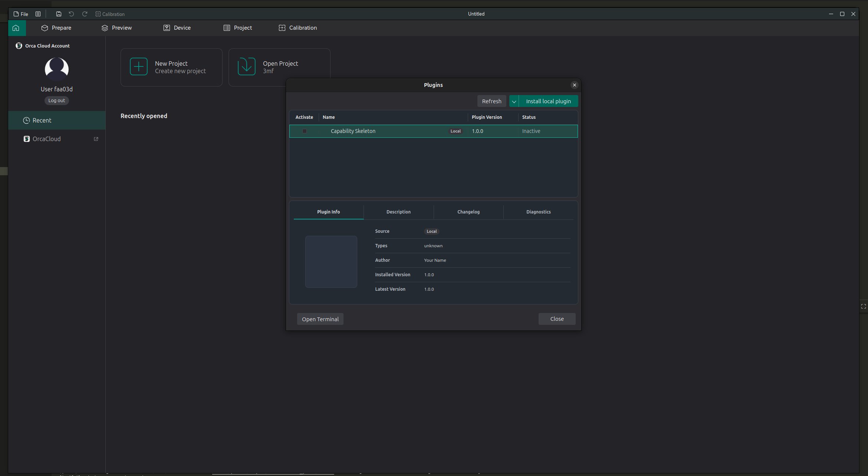Switch to the Plugin Info tab
The height and width of the screenshot is (476, 868).
tap(329, 212)
